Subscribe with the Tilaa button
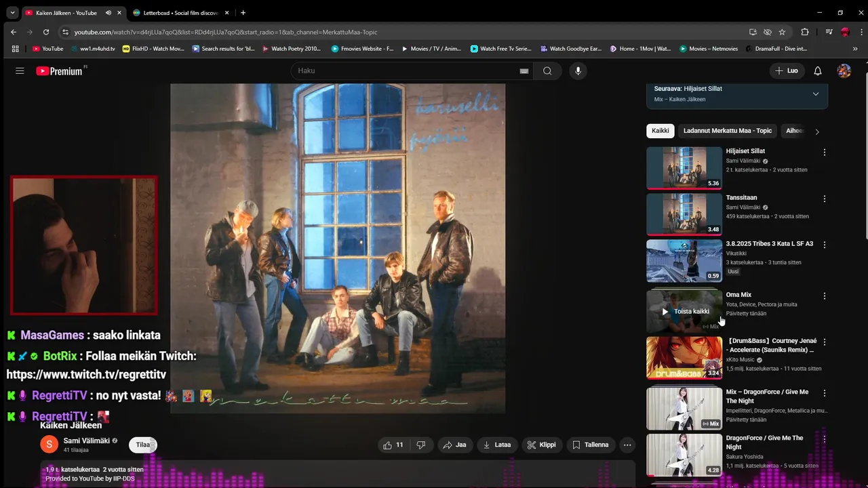 [x=142, y=445]
